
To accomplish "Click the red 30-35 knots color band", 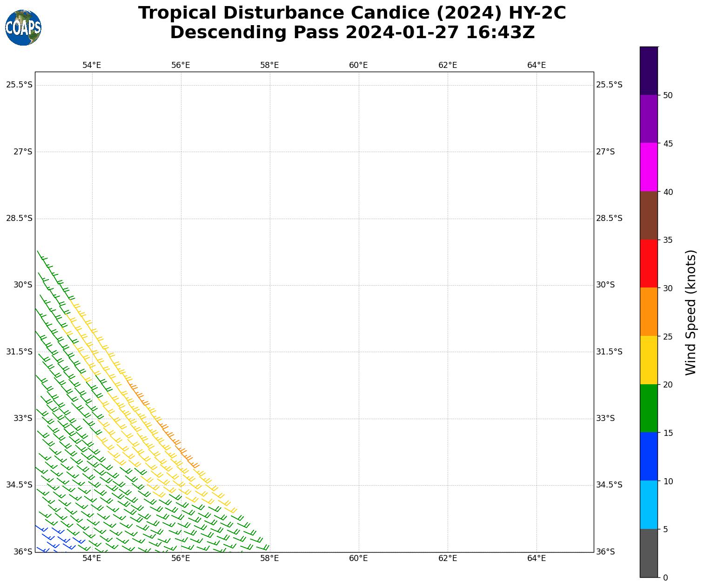I will point(649,263).
